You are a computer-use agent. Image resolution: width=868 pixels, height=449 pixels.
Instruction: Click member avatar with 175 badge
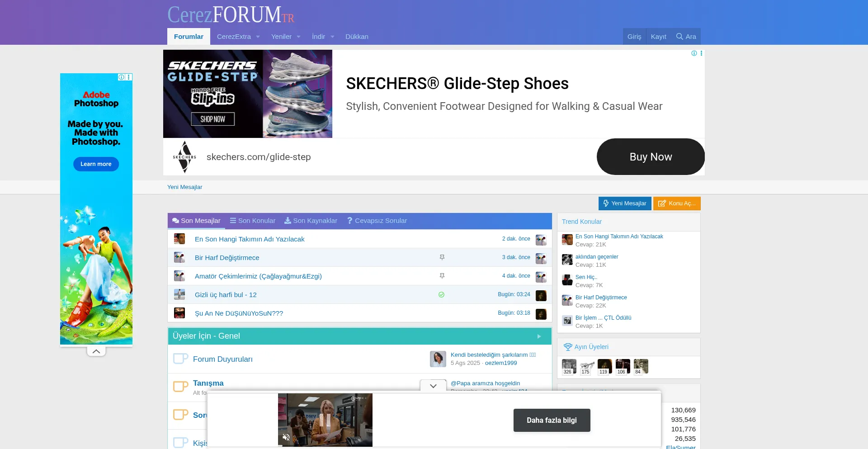[x=587, y=367]
